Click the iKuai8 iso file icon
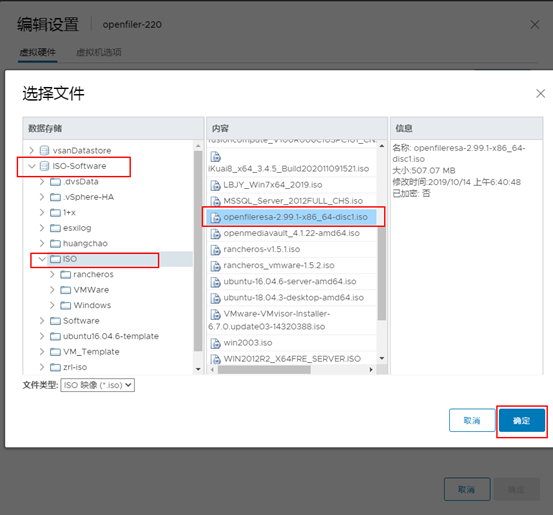This screenshot has height=515, width=553. tap(215, 157)
